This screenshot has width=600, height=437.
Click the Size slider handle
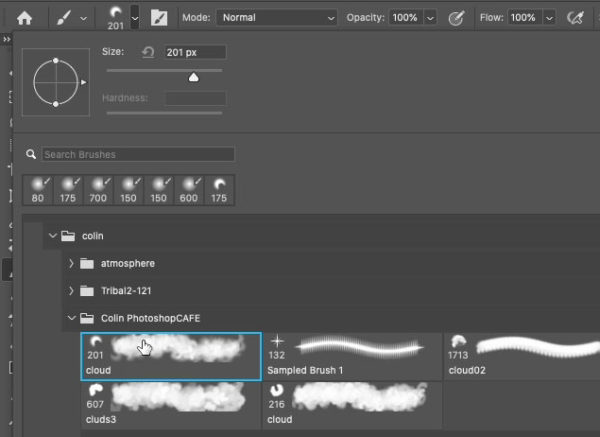tap(193, 76)
